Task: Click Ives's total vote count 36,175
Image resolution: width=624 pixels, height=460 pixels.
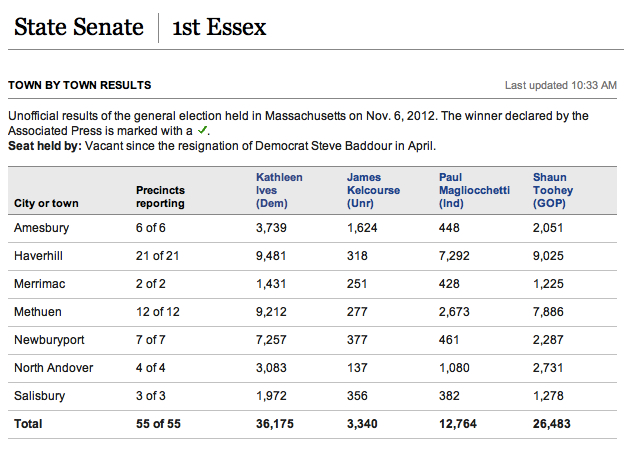Action: [275, 424]
